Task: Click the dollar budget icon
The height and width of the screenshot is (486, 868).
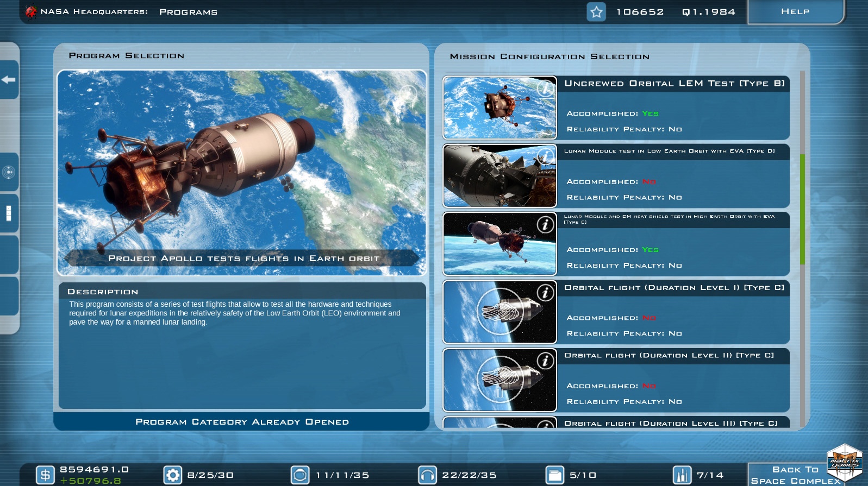Action: pyautogui.click(x=45, y=475)
